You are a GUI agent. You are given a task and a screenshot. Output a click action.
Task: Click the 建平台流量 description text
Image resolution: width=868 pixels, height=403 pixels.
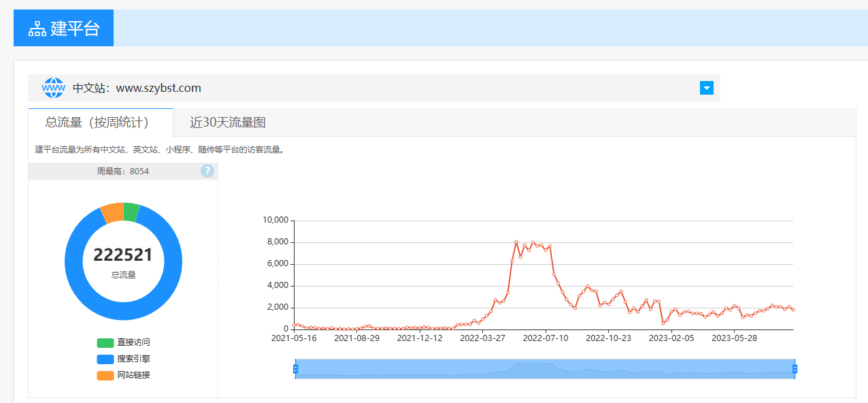click(159, 150)
